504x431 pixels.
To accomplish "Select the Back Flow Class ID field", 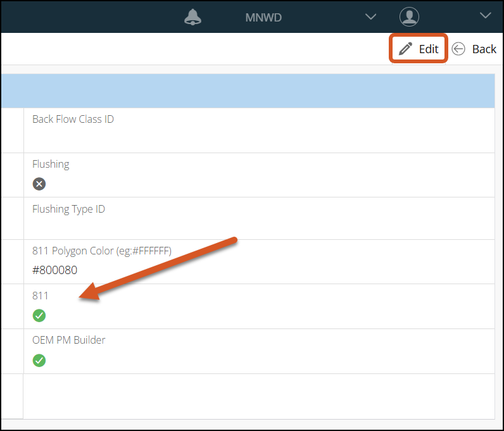I will pyautogui.click(x=73, y=119).
